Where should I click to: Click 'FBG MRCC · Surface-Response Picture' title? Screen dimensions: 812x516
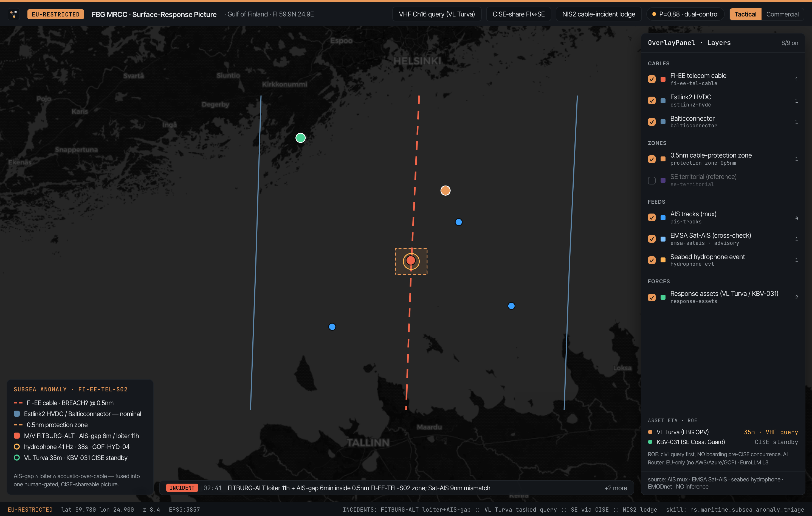tap(154, 14)
